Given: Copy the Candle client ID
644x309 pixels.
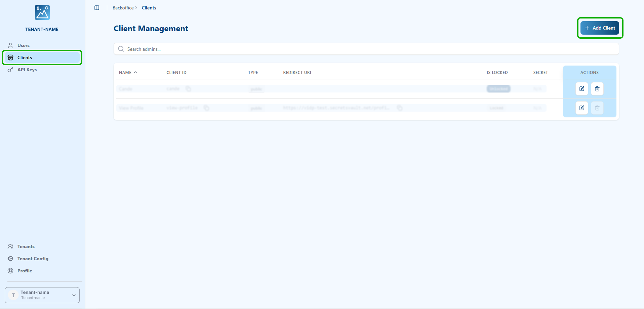Looking at the screenshot, I should pos(188,89).
